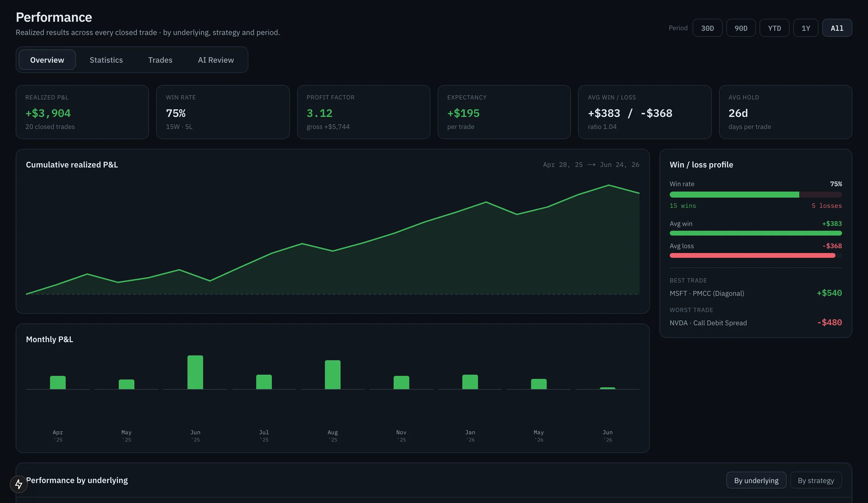Screen dimensions: 868x503
Task: Click the Realized P&L card
Action: tap(82, 112)
